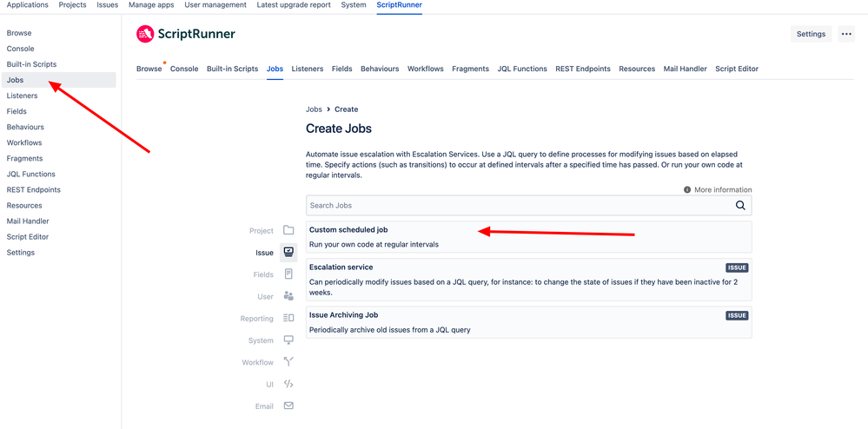Switch to the Fields tab
Image resolution: width=868 pixels, height=429 pixels.
(342, 69)
